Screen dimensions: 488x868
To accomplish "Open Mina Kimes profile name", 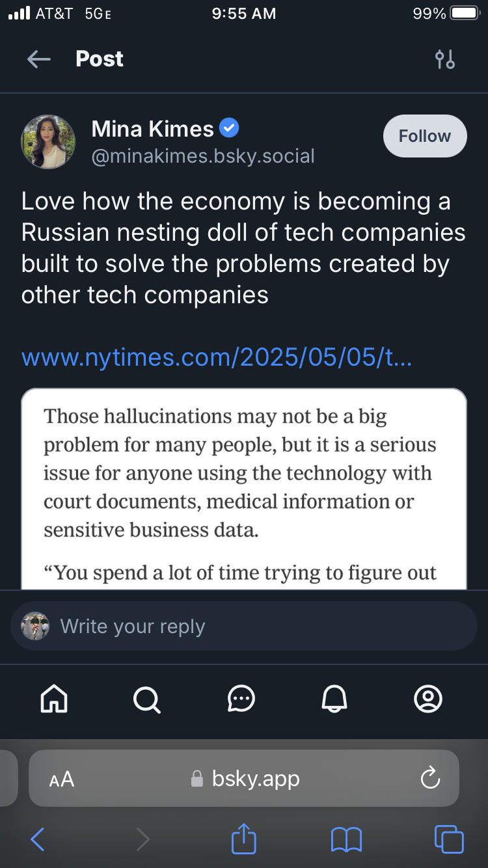I will tap(153, 129).
